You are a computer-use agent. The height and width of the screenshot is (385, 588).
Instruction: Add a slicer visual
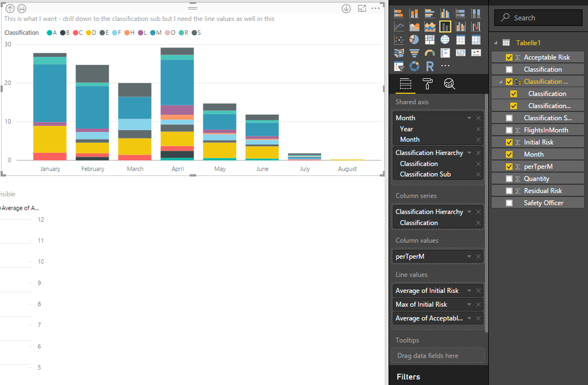pos(398,66)
